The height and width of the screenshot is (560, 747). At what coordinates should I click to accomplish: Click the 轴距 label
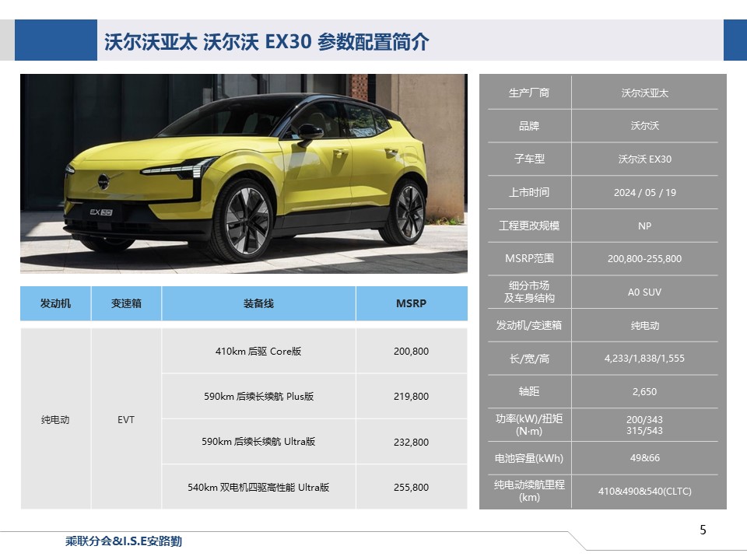(529, 391)
